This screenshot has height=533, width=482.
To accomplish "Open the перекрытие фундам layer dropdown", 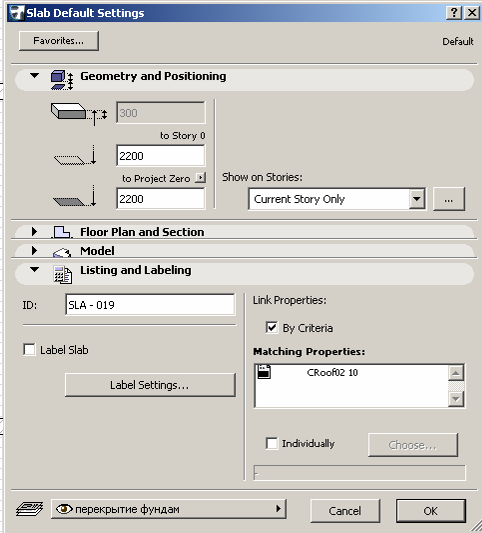I will point(169,509).
